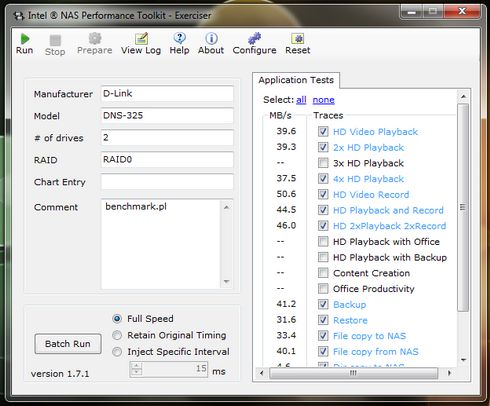This screenshot has height=406, width=490.
Task: Open Help from the toolbar
Action: click(179, 38)
